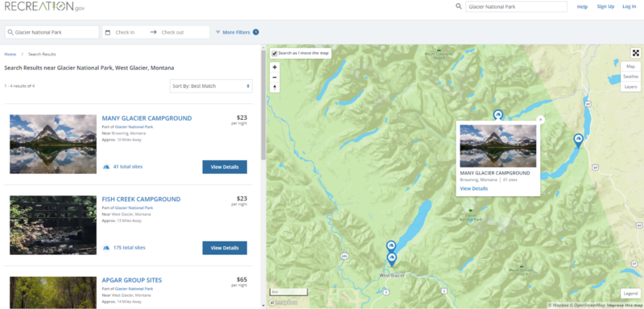
Task: Click the Mapbox logo on map
Action: [x=284, y=303]
